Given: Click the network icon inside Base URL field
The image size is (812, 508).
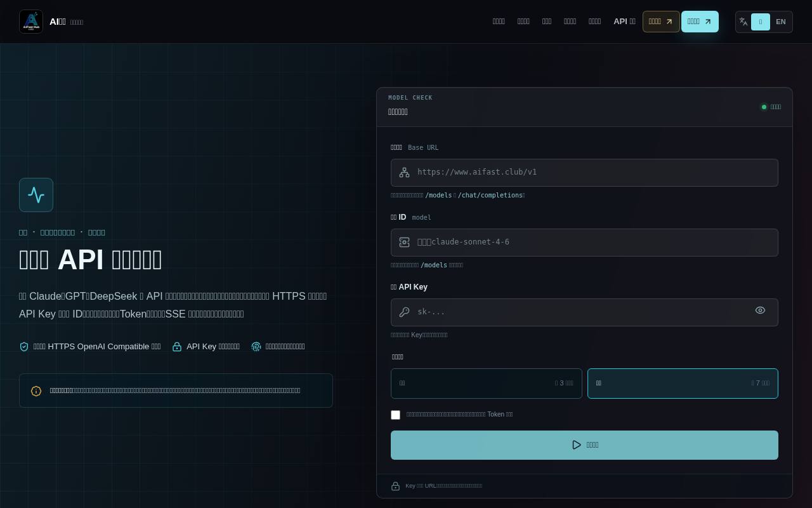Looking at the screenshot, I should coord(404,173).
